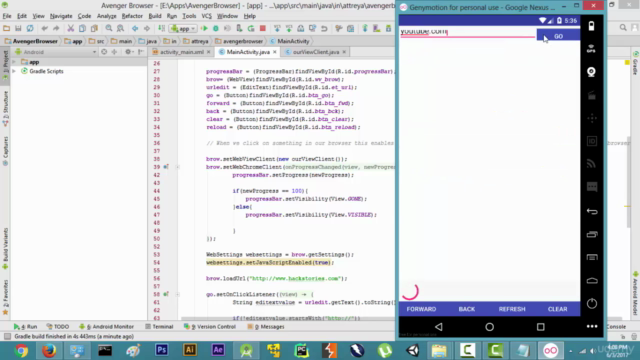Click the avengerbrowser breadcrumb folder
Image resolution: width=640 pixels, height=360 pixels.
239,41
